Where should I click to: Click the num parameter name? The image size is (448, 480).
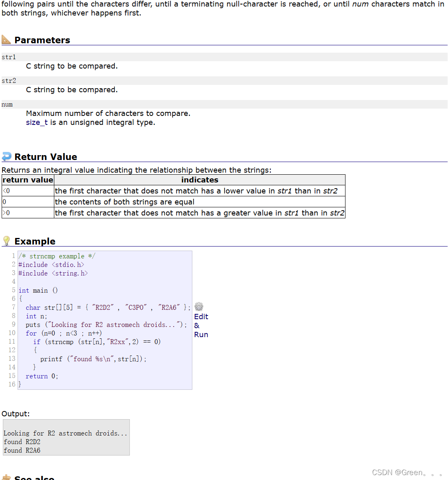click(7, 104)
